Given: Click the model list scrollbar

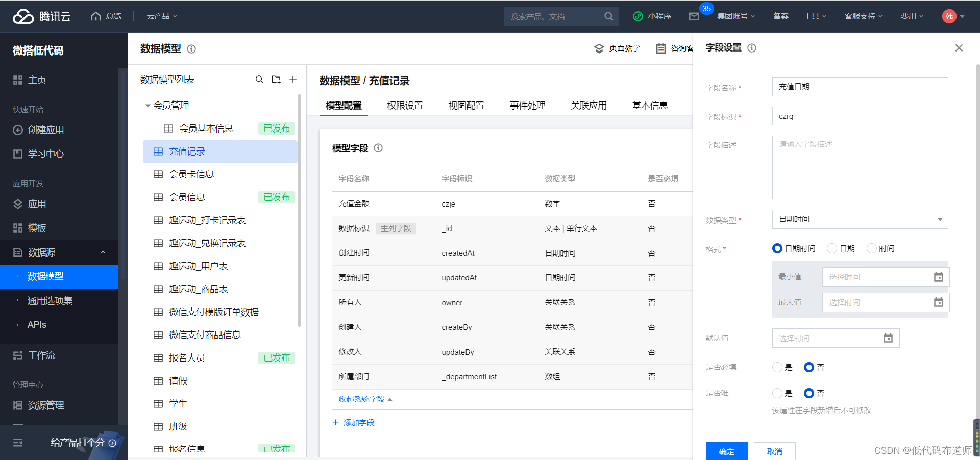Looking at the screenshot, I should pyautogui.click(x=300, y=210).
